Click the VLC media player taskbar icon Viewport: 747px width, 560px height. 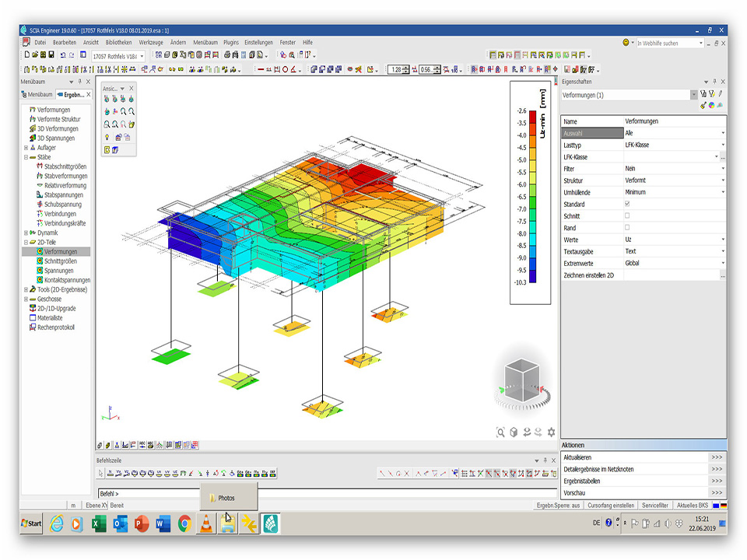[205, 523]
